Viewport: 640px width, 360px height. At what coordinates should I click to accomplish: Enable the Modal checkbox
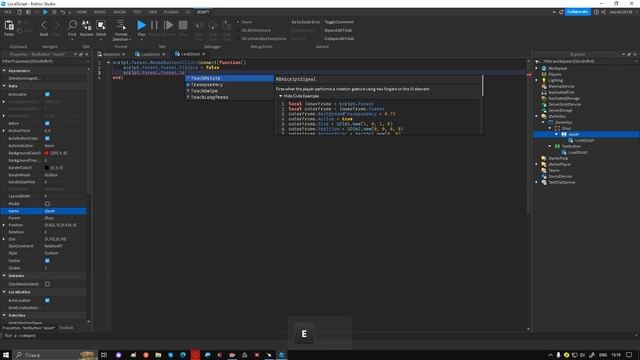(x=47, y=204)
